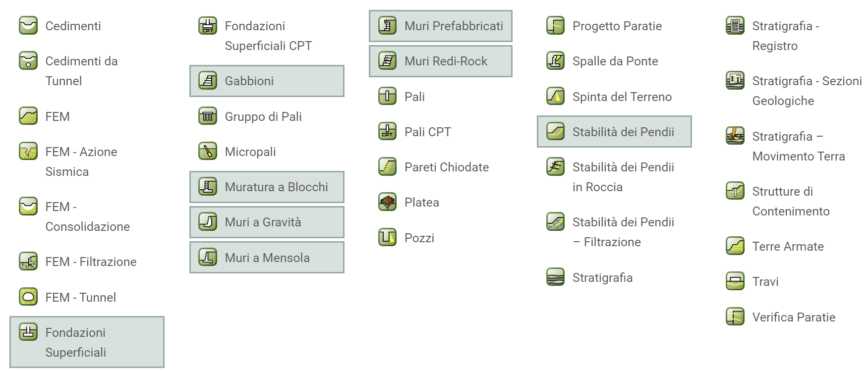Click the FEM - Tunnel icon

28,297
